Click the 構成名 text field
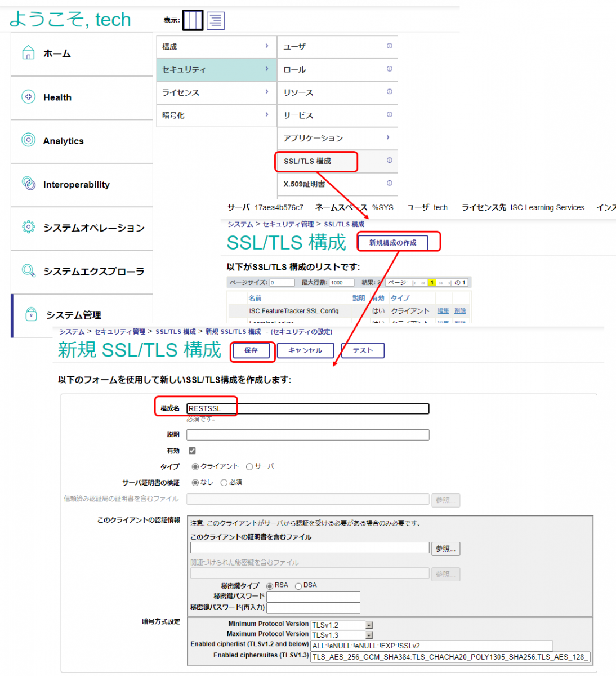Viewport: 616px width, 676px height. coord(307,408)
